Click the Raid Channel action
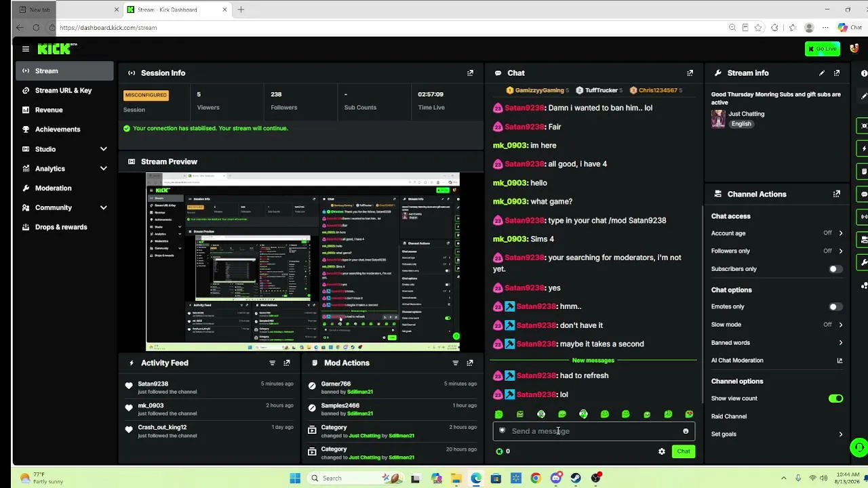This screenshot has width=868, height=488. pyautogui.click(x=729, y=417)
